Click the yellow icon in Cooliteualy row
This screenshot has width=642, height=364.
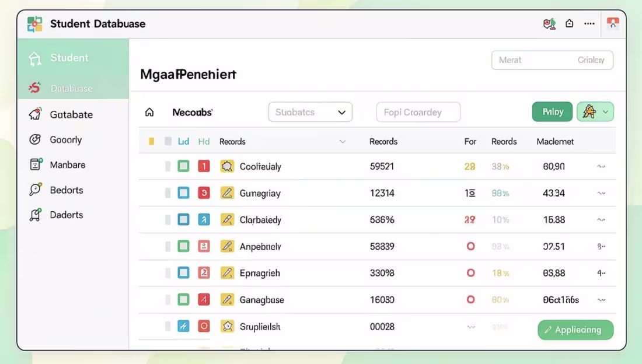click(x=227, y=166)
